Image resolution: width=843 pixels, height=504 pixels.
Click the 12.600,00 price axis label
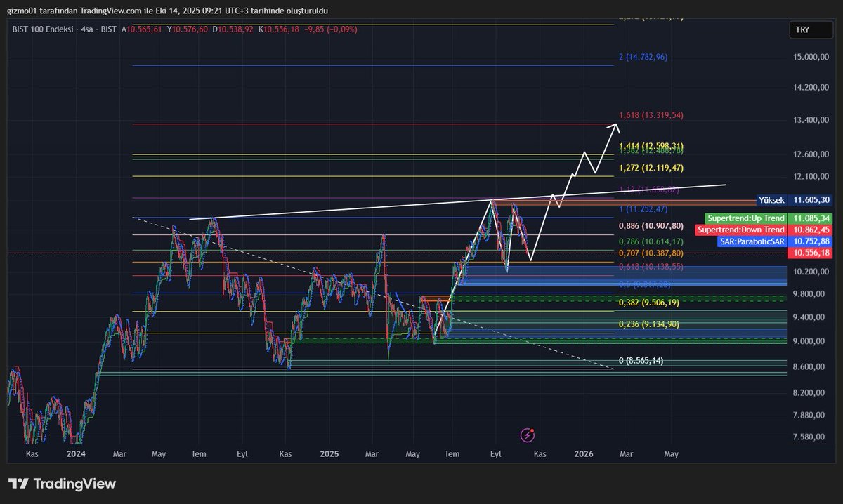(811, 154)
